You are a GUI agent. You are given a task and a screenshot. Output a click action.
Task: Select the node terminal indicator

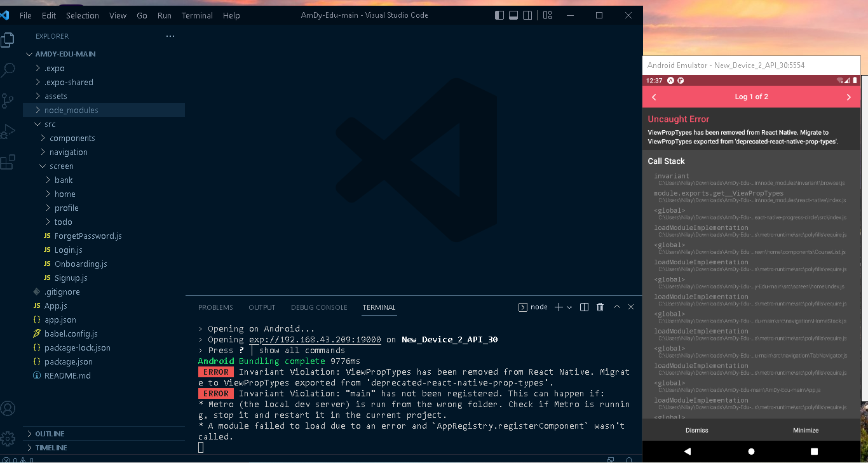tap(534, 307)
